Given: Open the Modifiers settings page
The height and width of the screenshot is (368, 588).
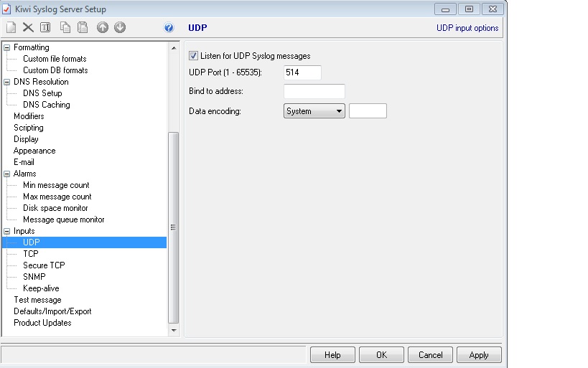Looking at the screenshot, I should point(29,116).
